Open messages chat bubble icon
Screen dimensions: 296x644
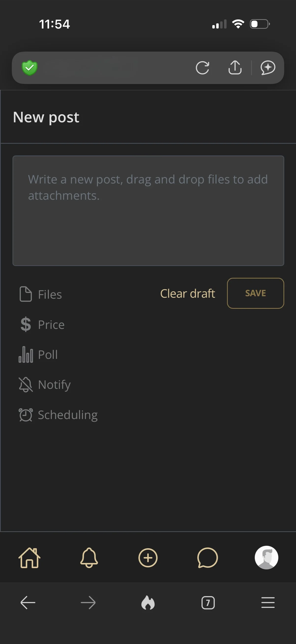pos(208,558)
